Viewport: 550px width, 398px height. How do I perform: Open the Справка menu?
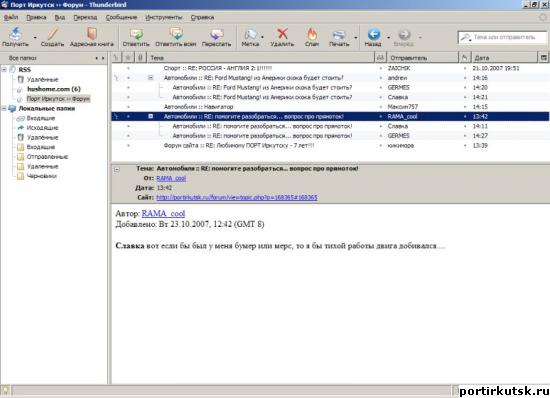[202, 17]
